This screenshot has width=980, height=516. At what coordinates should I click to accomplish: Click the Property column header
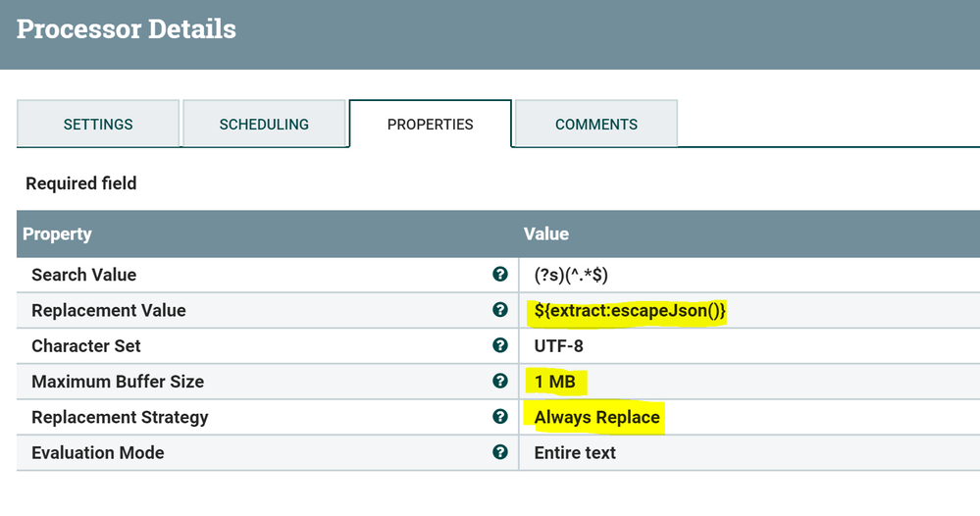click(57, 233)
